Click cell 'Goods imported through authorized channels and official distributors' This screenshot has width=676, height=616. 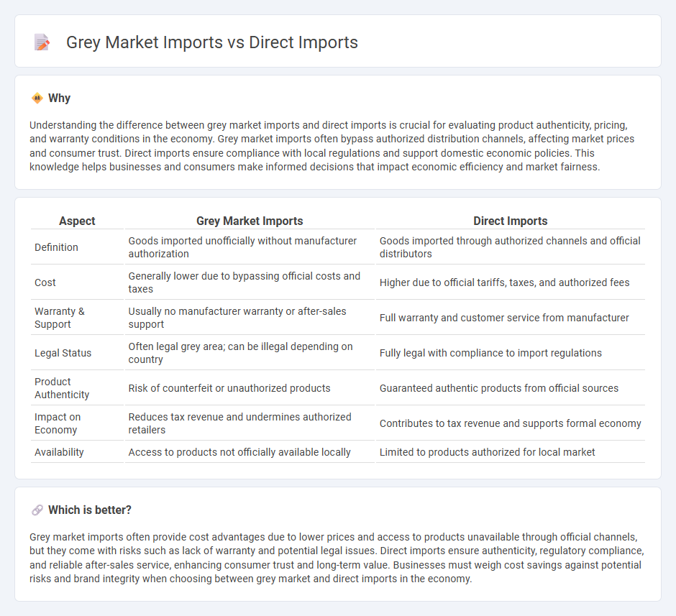coord(511,247)
